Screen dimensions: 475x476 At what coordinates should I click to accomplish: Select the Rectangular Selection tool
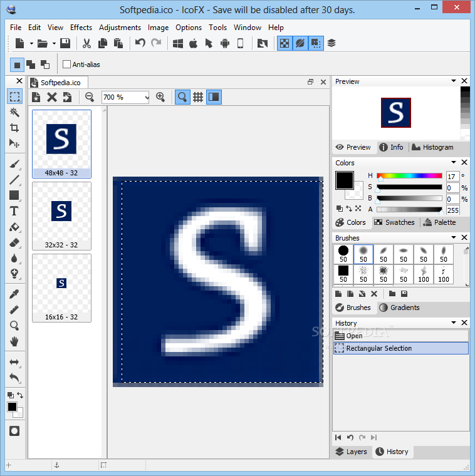pyautogui.click(x=14, y=96)
